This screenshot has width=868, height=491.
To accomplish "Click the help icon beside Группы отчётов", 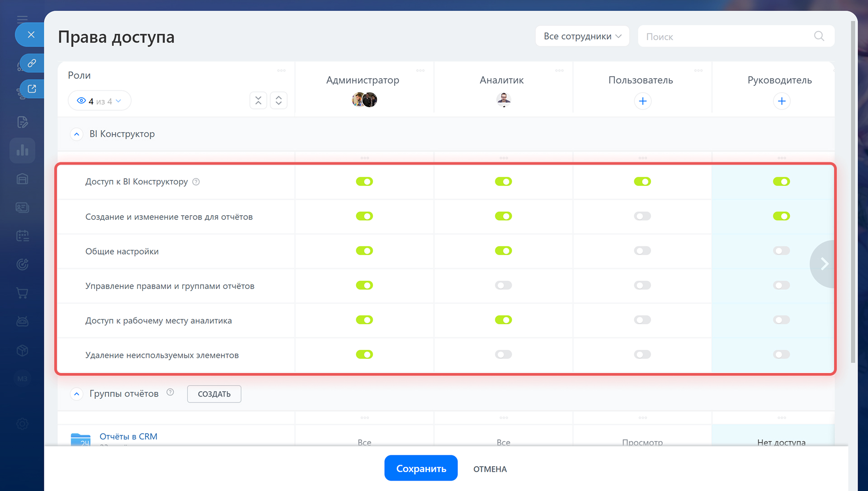I will tap(170, 392).
